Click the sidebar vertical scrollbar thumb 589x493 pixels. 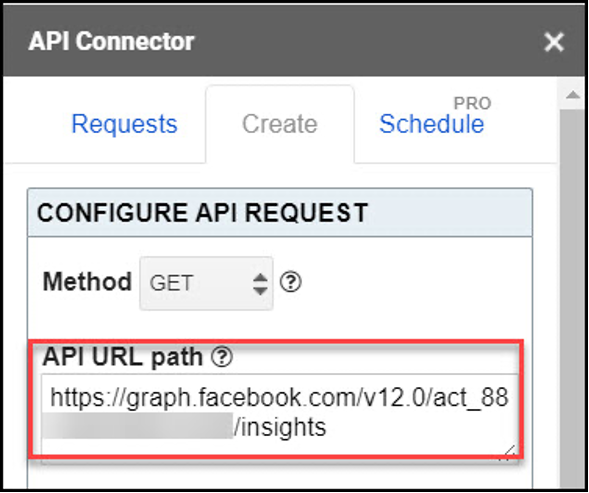pyautogui.click(x=573, y=297)
